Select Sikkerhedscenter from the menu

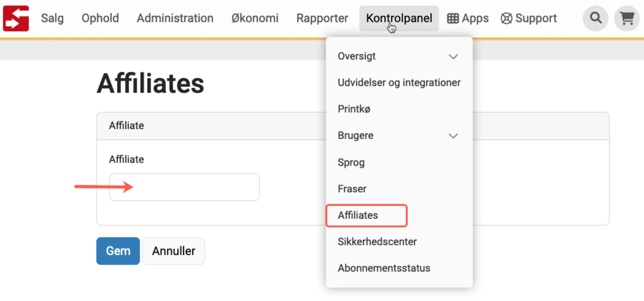[x=377, y=241]
